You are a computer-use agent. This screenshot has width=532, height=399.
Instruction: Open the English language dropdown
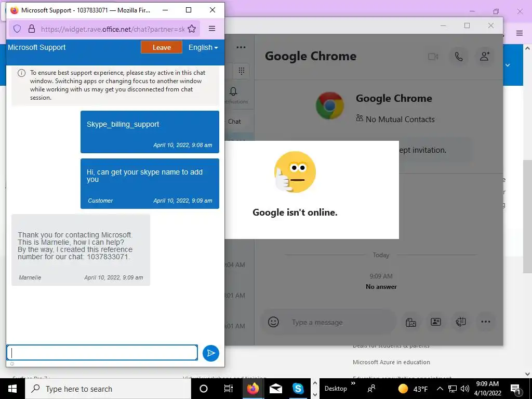pos(203,47)
